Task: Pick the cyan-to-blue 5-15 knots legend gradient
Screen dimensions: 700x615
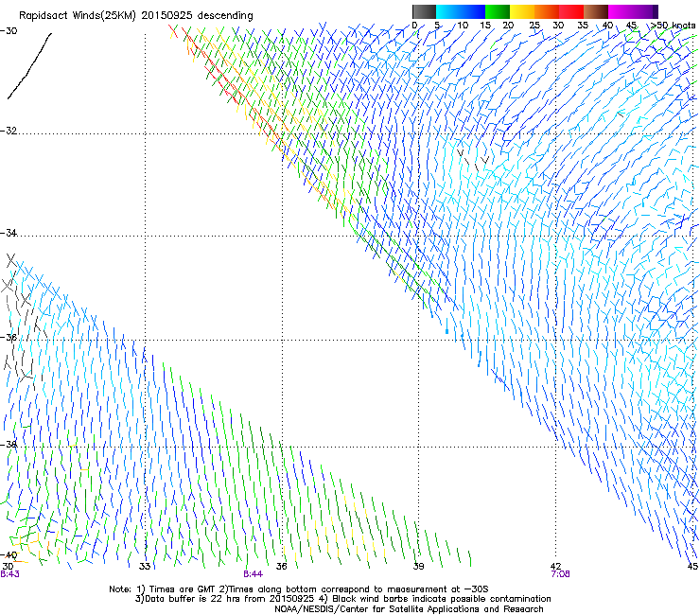Action: [461, 11]
